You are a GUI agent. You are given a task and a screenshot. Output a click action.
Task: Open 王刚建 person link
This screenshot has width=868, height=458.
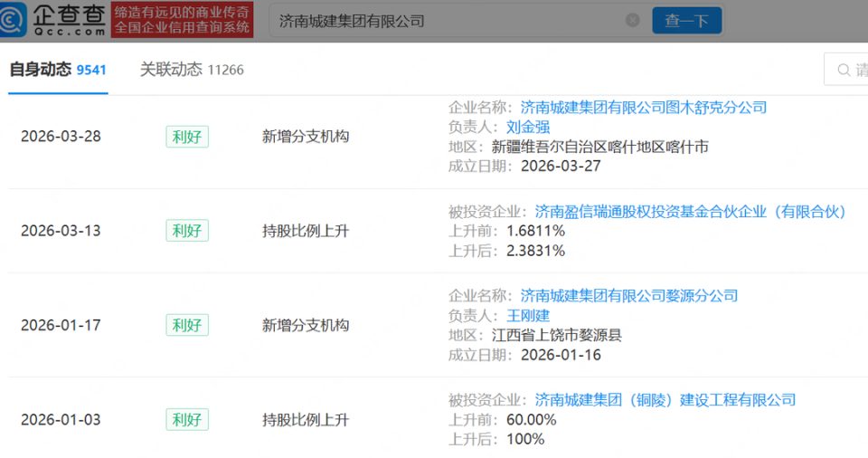[527, 316]
